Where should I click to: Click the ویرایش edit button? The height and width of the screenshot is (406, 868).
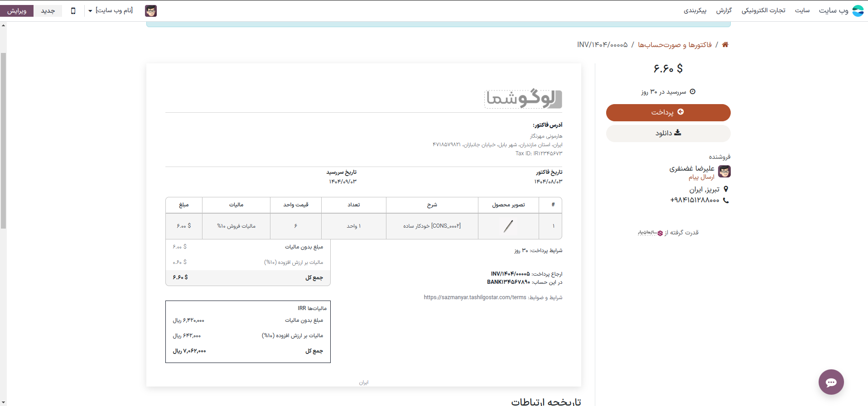click(17, 10)
